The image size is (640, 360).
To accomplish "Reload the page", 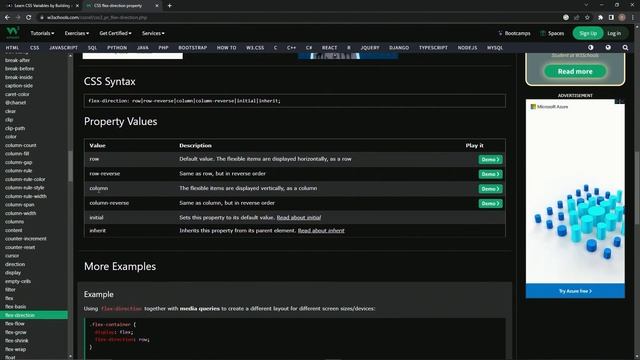I will pyautogui.click(x=29, y=18).
